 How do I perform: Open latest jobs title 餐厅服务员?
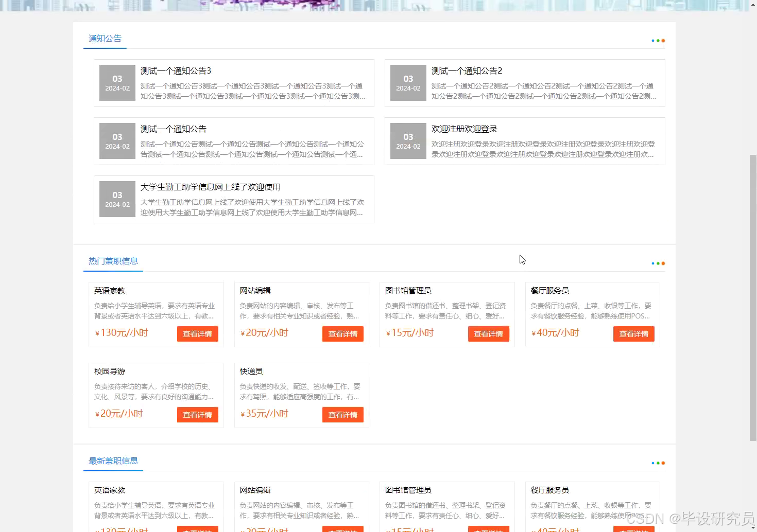pyautogui.click(x=550, y=490)
